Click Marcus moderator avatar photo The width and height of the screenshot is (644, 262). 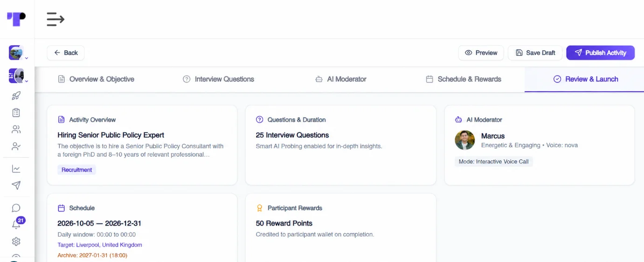tap(465, 140)
